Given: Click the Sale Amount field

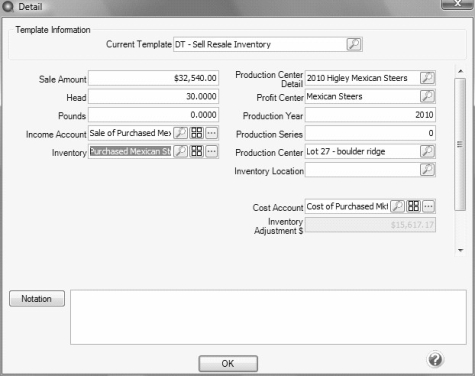Looking at the screenshot, I should [153, 78].
